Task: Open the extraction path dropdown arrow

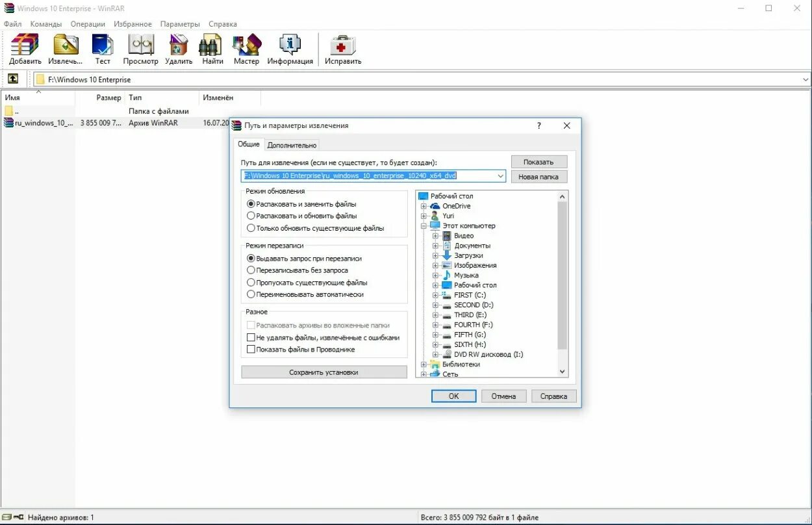Action: 500,176
